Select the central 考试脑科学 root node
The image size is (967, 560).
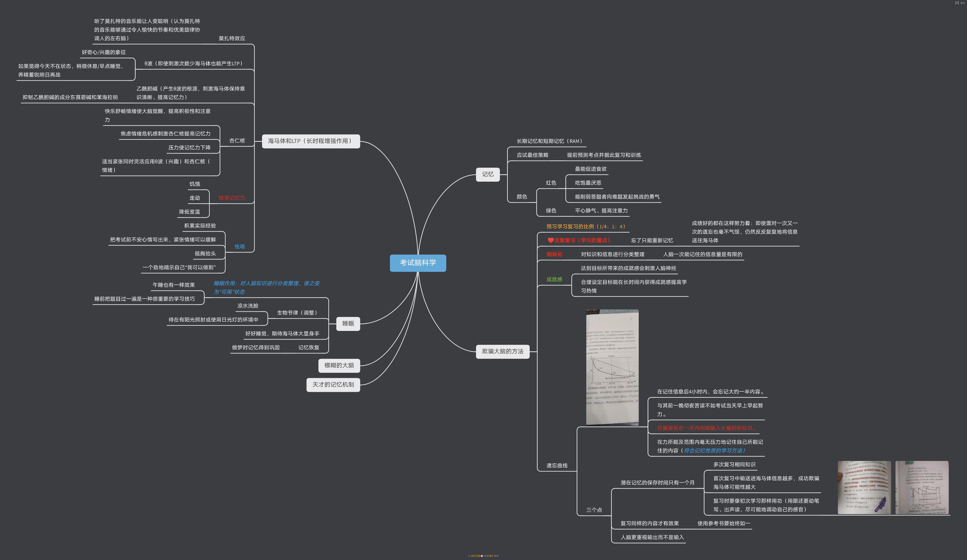[418, 263]
